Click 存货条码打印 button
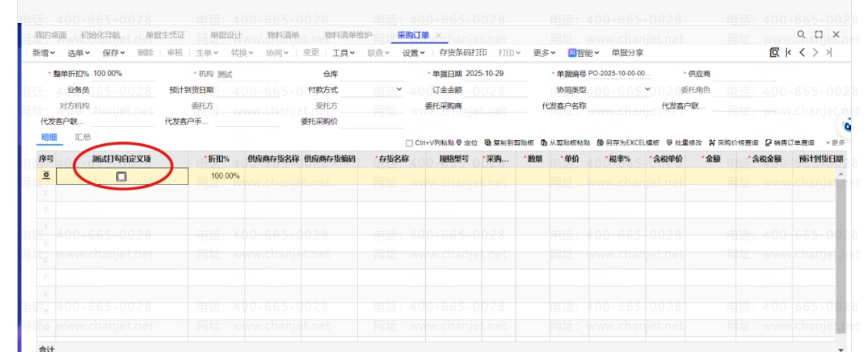 463,53
